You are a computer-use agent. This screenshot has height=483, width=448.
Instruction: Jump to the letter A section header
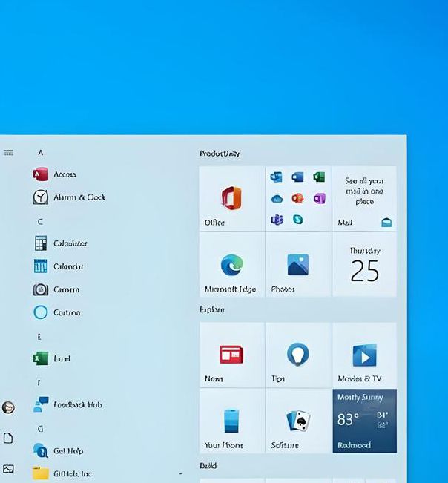coord(40,153)
